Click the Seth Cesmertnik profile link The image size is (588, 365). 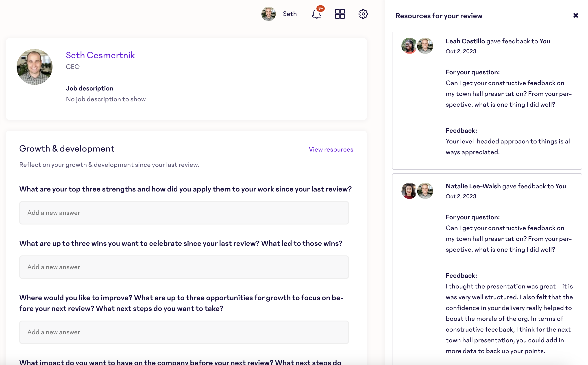coord(100,55)
